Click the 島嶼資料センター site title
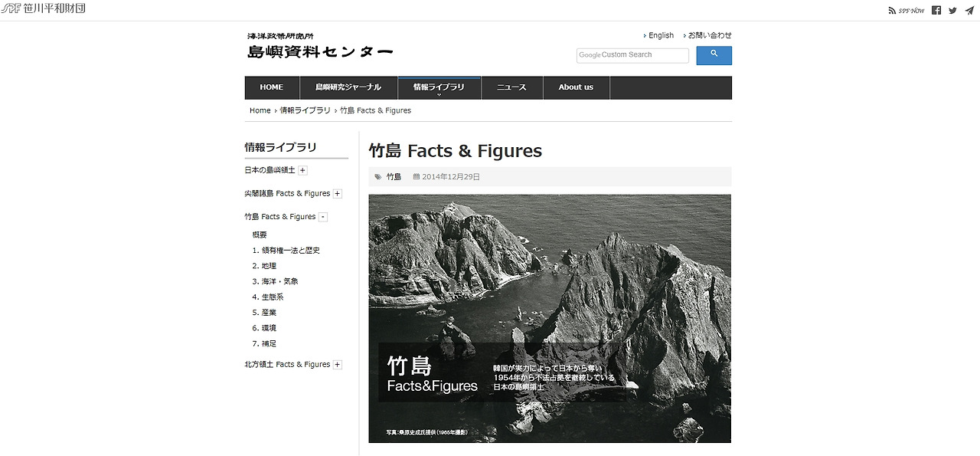Image resolution: width=980 pixels, height=456 pixels. (320, 52)
